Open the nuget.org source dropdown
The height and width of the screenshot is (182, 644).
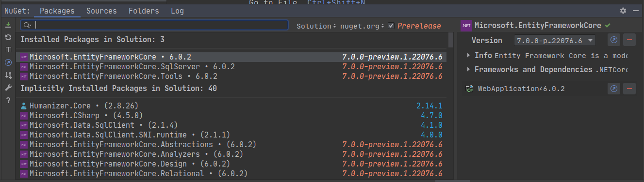click(x=362, y=26)
